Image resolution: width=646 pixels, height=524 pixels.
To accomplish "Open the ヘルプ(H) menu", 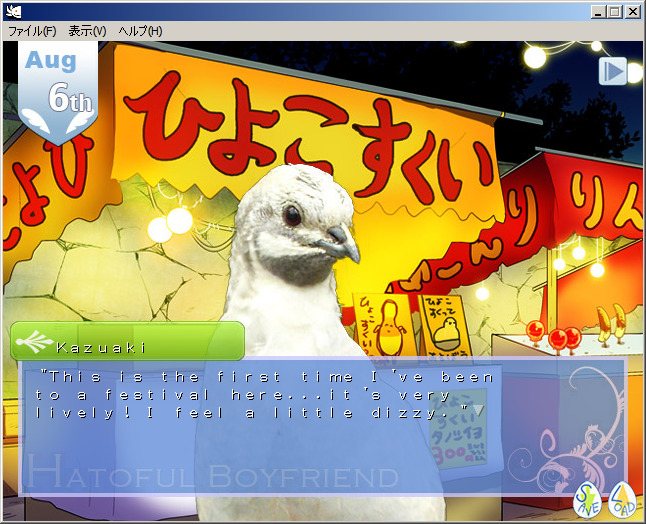I will click(x=140, y=31).
